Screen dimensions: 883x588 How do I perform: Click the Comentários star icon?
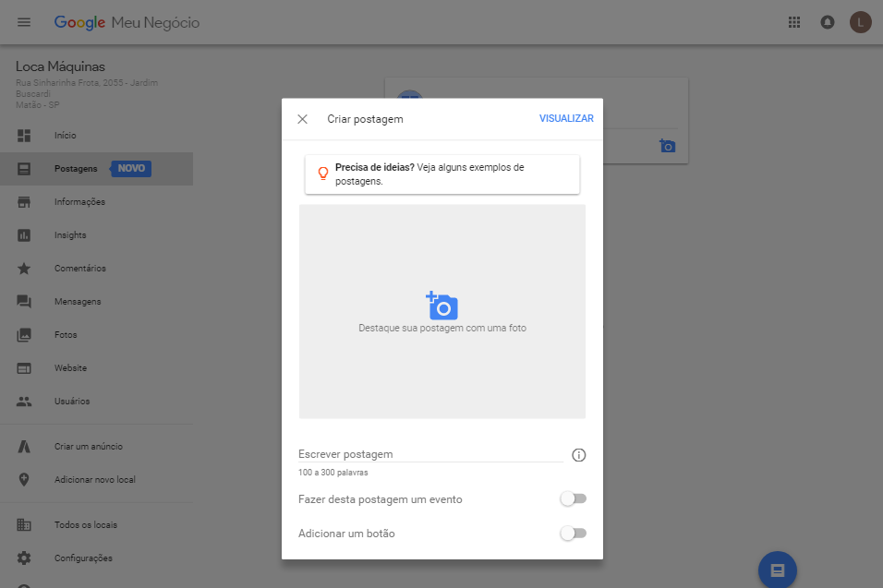click(24, 269)
